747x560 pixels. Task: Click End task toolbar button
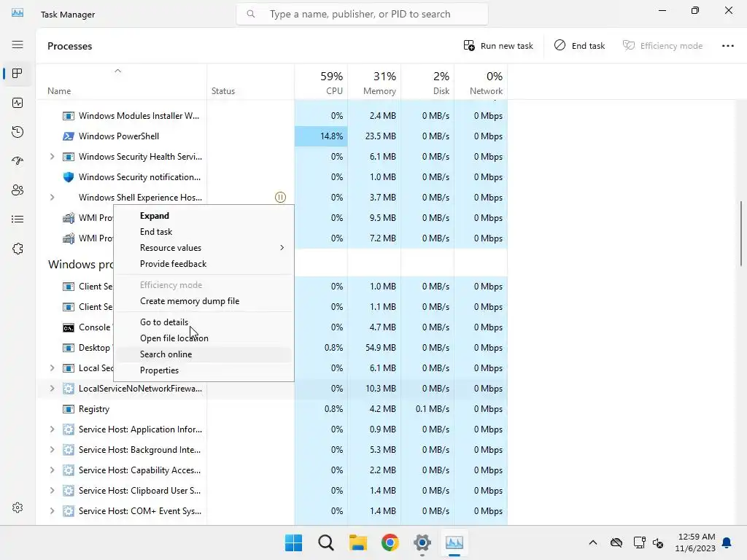(579, 46)
